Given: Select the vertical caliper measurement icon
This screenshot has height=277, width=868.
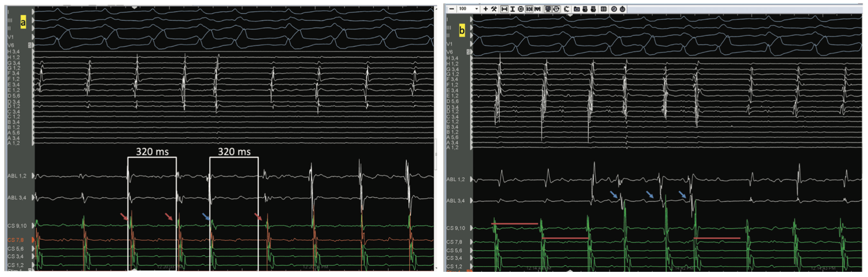Looking at the screenshot, I should pos(512,9).
